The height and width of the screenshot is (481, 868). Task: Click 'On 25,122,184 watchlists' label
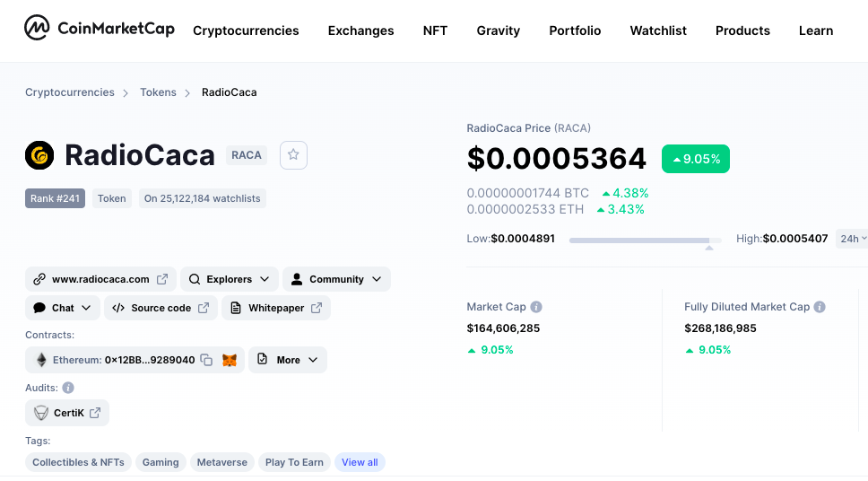(x=202, y=198)
